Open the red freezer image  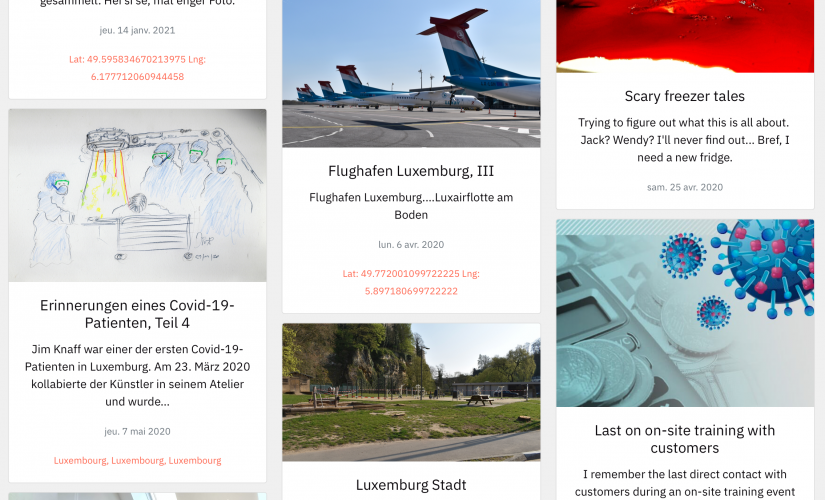(x=685, y=36)
